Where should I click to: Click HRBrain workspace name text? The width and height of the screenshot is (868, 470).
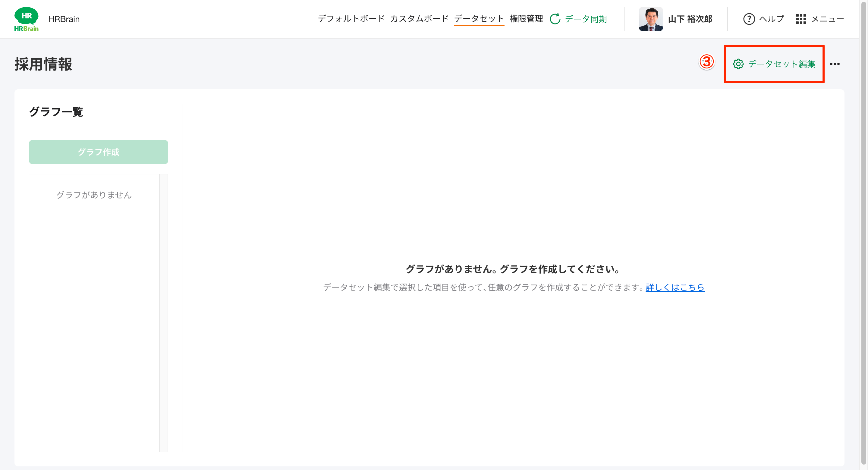point(64,19)
